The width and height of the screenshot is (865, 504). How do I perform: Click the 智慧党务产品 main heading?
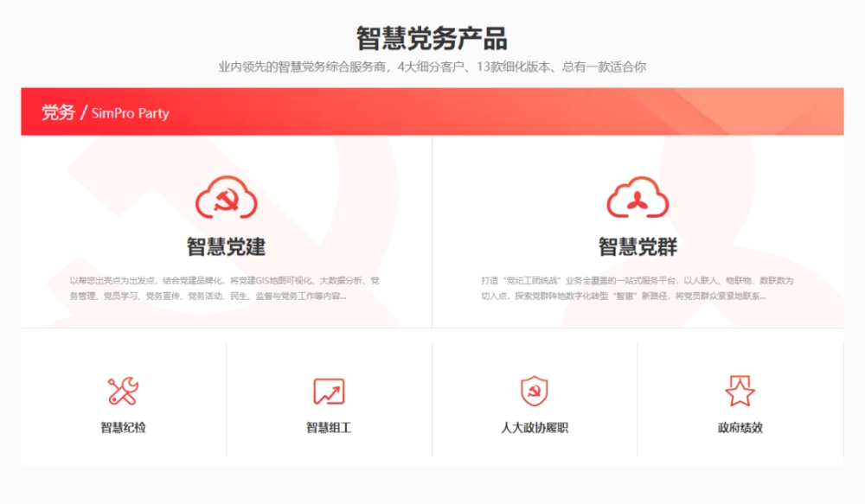coord(432,39)
